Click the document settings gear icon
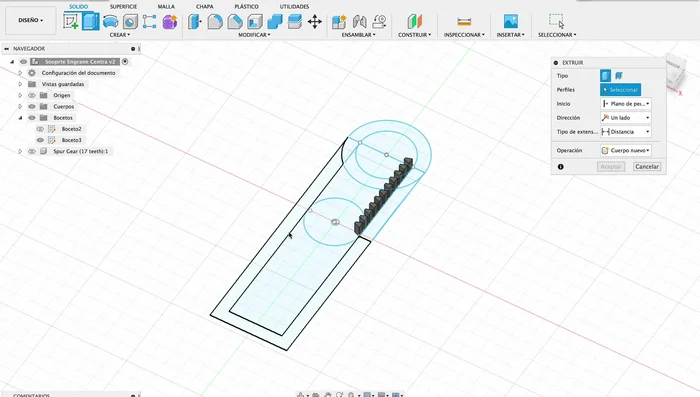Screen dimensions: 700x397 point(32,73)
